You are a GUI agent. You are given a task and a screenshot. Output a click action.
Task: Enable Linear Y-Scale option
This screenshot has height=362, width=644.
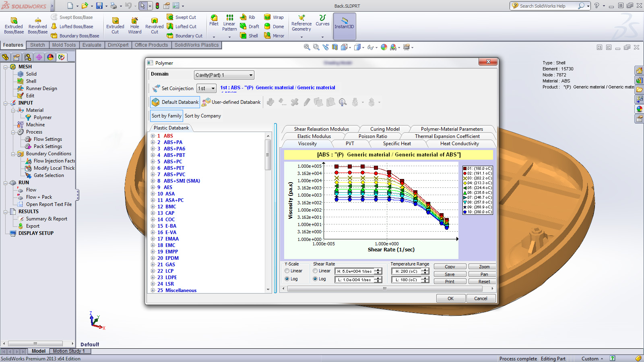click(287, 271)
